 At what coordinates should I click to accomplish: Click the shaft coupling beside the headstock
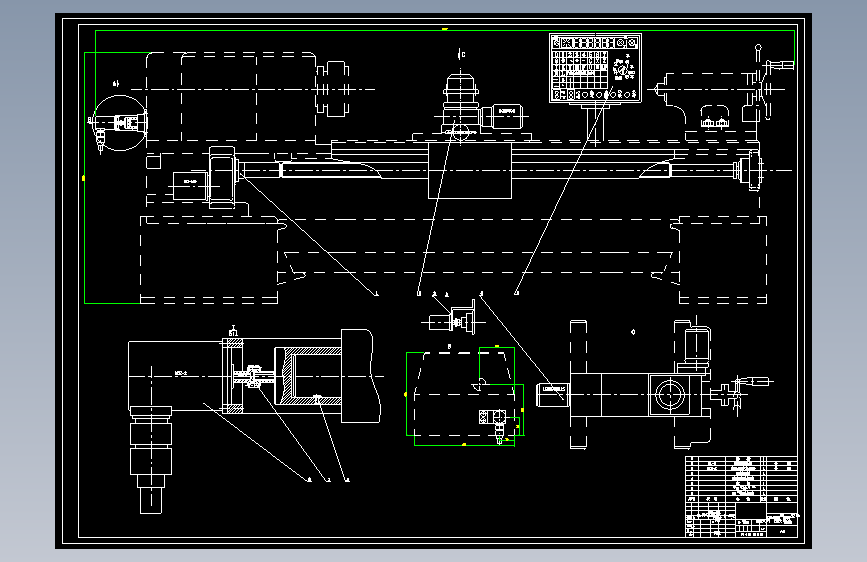[332, 89]
